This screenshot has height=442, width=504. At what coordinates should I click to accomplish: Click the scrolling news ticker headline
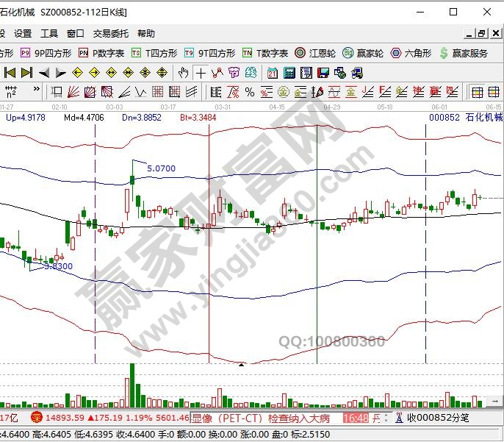(264, 418)
